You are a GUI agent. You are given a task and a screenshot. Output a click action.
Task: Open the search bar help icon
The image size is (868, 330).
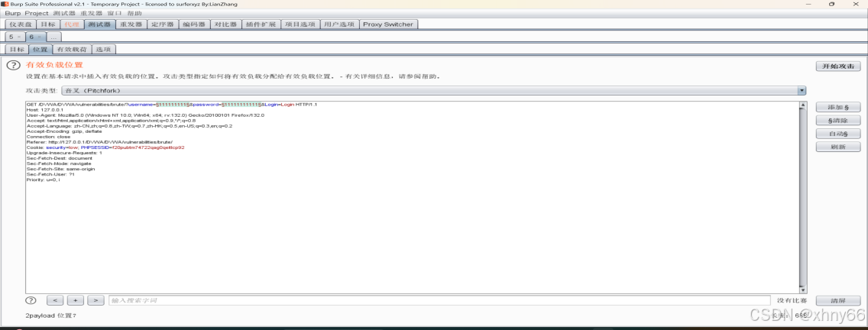[x=31, y=300]
